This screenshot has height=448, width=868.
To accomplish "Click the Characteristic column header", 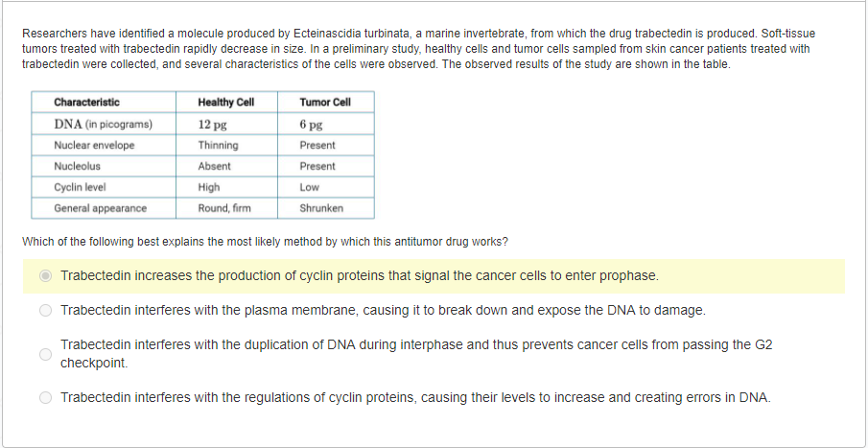I will [x=87, y=103].
